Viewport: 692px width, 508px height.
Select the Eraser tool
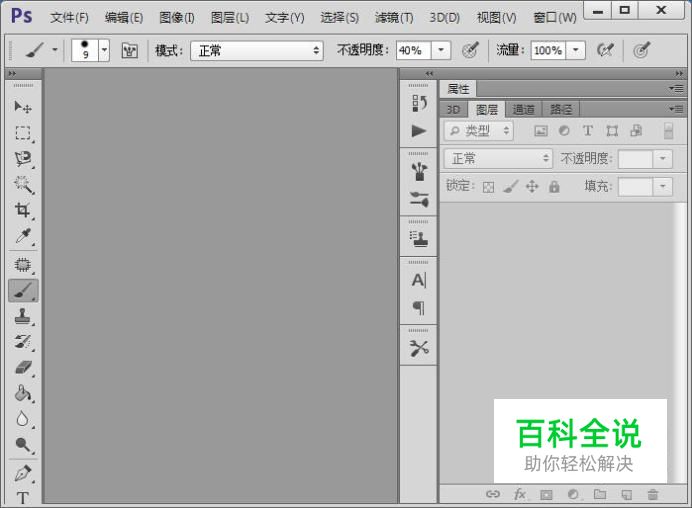pyautogui.click(x=23, y=367)
